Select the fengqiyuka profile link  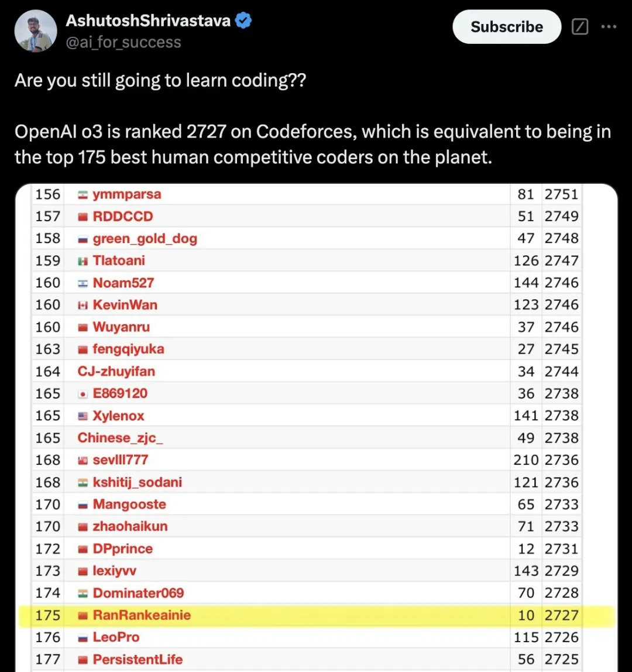tap(129, 349)
